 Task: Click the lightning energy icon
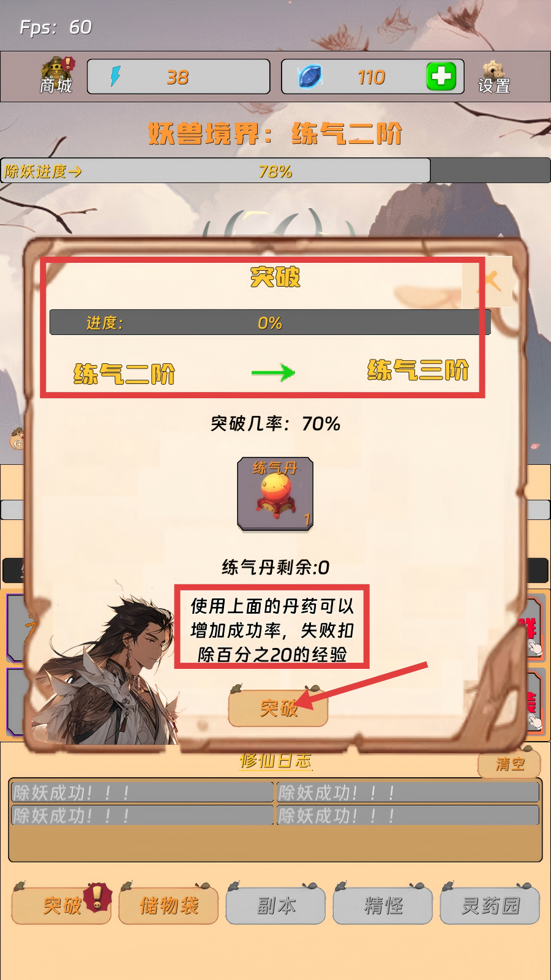(115, 77)
